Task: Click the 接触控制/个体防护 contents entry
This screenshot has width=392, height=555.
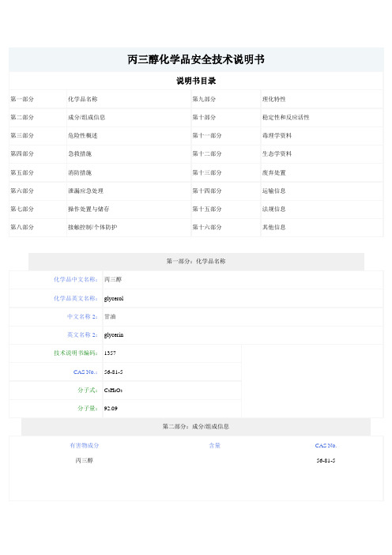Action: coord(92,227)
